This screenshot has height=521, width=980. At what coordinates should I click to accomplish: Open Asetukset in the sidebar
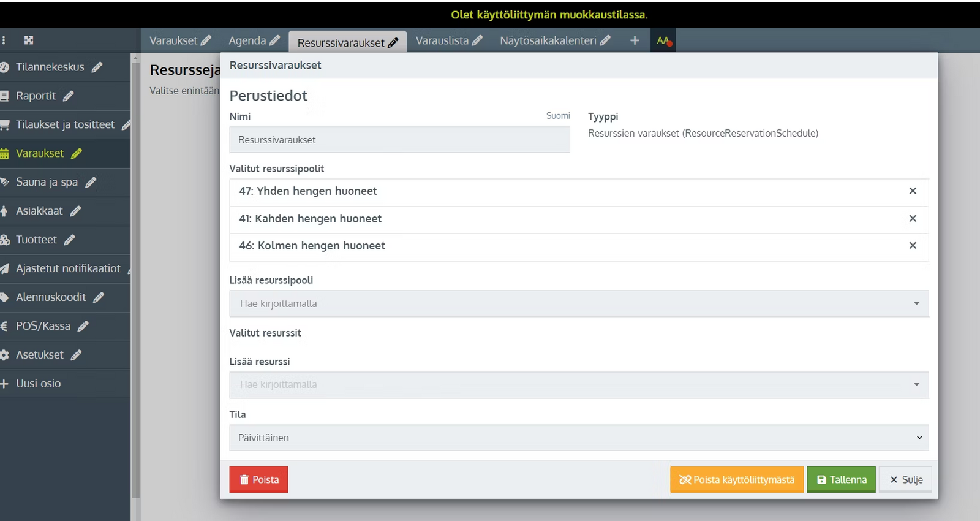tap(39, 356)
